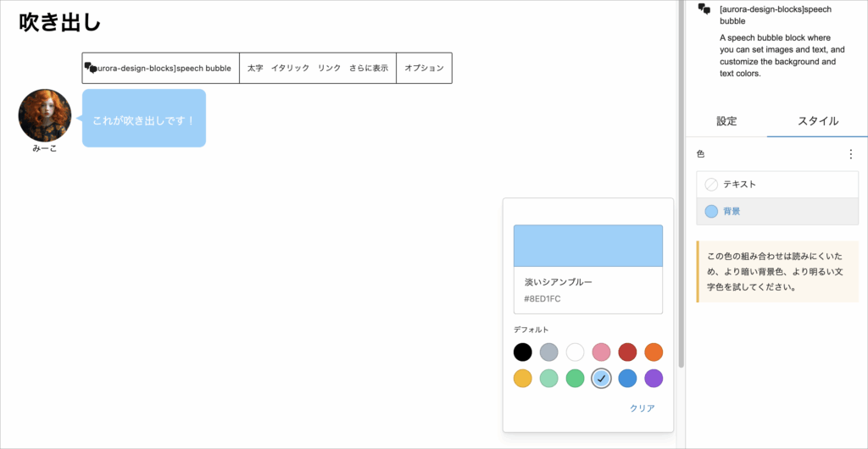The image size is (868, 449).
Task: Pick the red color swatch
Action: pyautogui.click(x=627, y=352)
